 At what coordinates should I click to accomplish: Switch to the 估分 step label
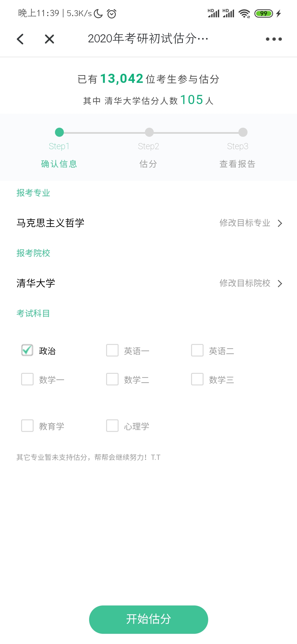(x=148, y=164)
